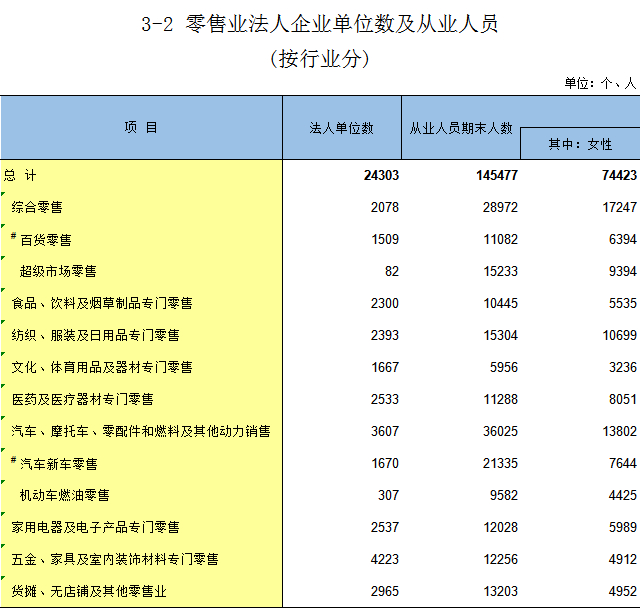Select cell value 5535
The image size is (640, 608).
click(622, 303)
